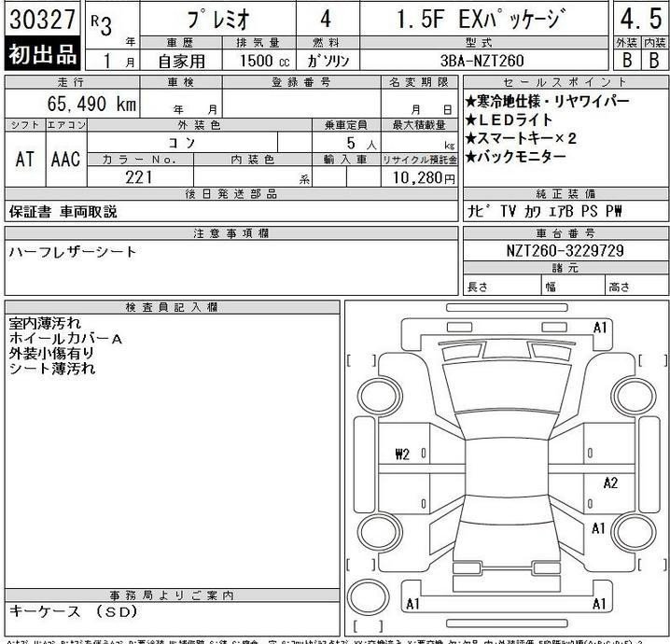Viewport: 670px width, 644px height.
Task: Select the mileage 65,490 km
Action: [x=91, y=104]
